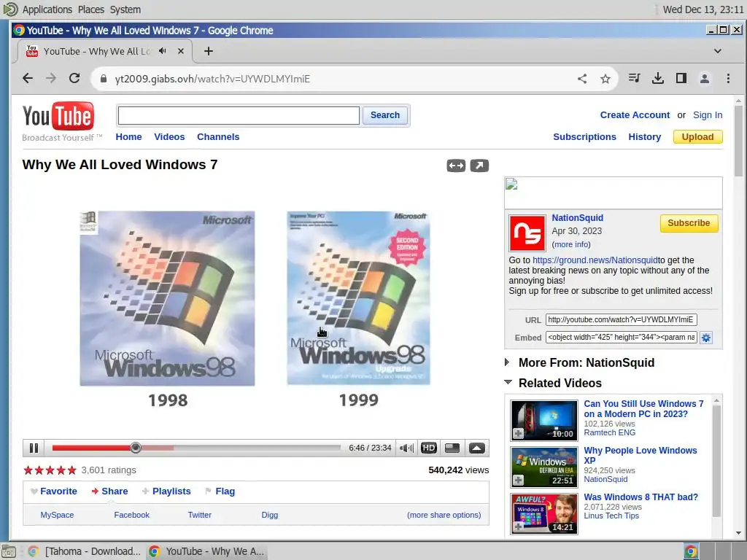Open Can You Still Use Windows 7 video
This screenshot has width=747, height=560.
click(x=643, y=408)
